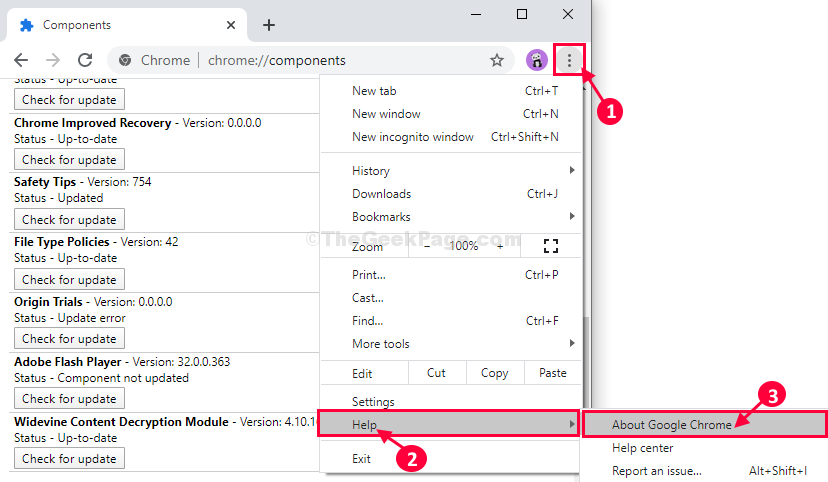The width and height of the screenshot is (828, 482).
Task: Open the user profile avatar
Action: tap(537, 60)
